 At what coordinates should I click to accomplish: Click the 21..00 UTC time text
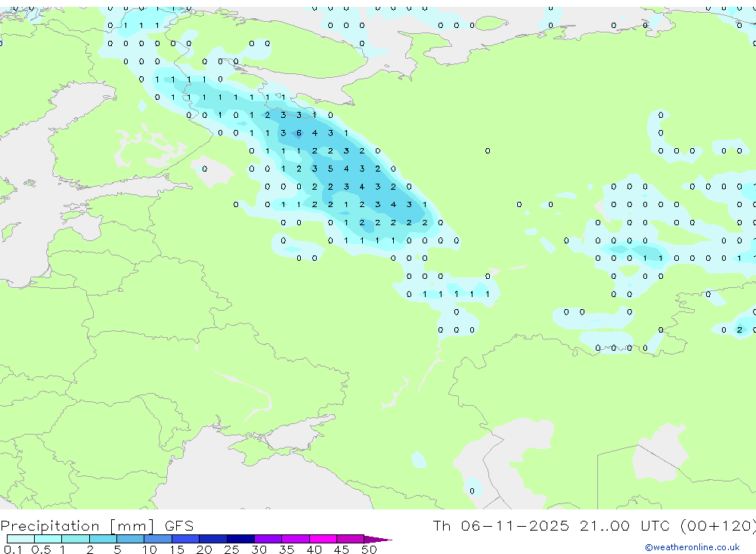(626, 525)
